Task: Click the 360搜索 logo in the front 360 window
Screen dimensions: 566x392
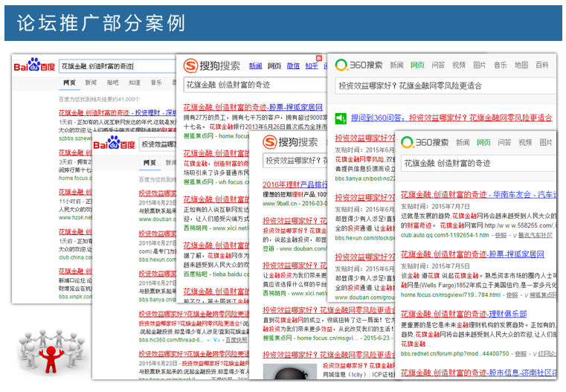Action: [x=425, y=142]
